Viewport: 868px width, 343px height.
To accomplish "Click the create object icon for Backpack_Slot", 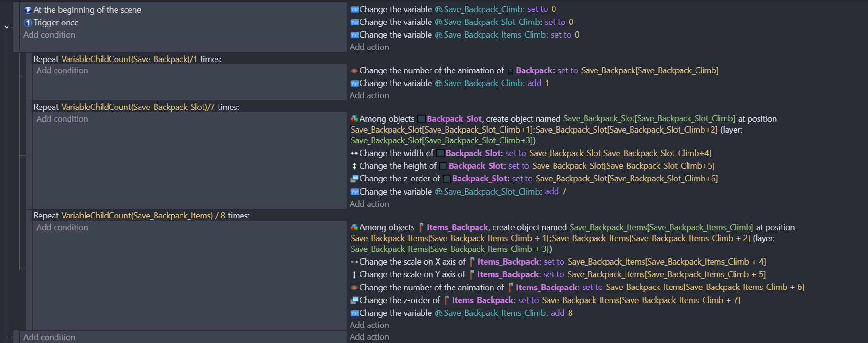I will click(x=354, y=119).
